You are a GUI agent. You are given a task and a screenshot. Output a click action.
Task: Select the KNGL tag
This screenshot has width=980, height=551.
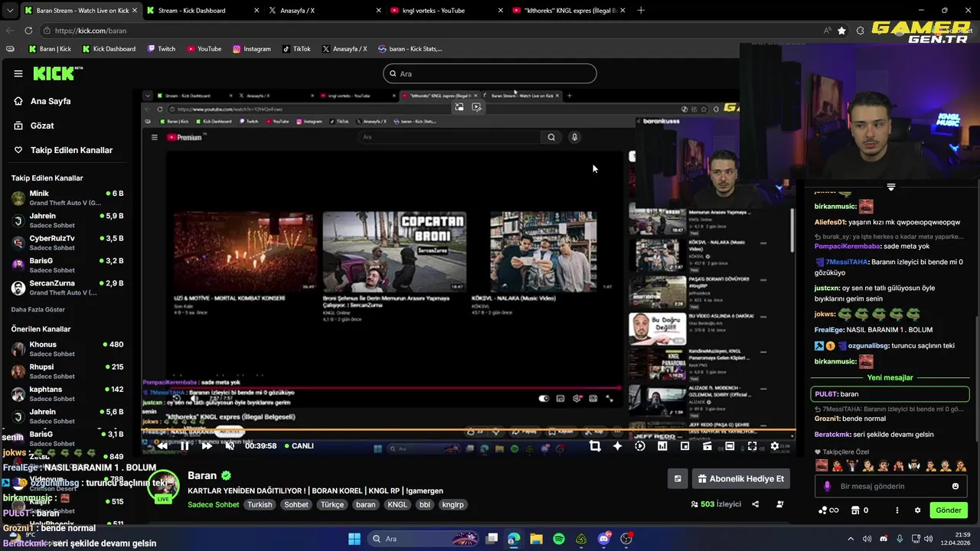[x=397, y=504]
